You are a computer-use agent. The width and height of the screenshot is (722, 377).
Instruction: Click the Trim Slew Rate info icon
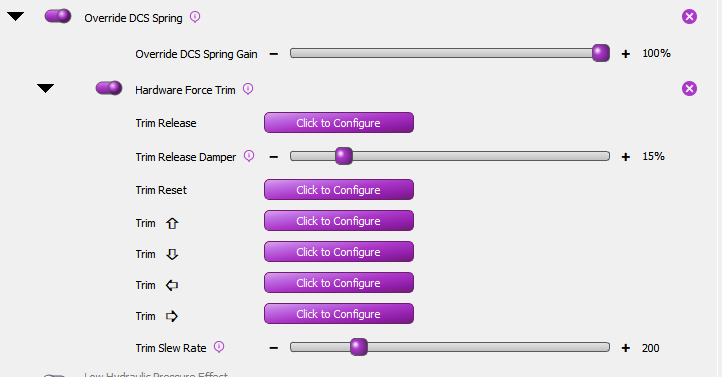219,347
